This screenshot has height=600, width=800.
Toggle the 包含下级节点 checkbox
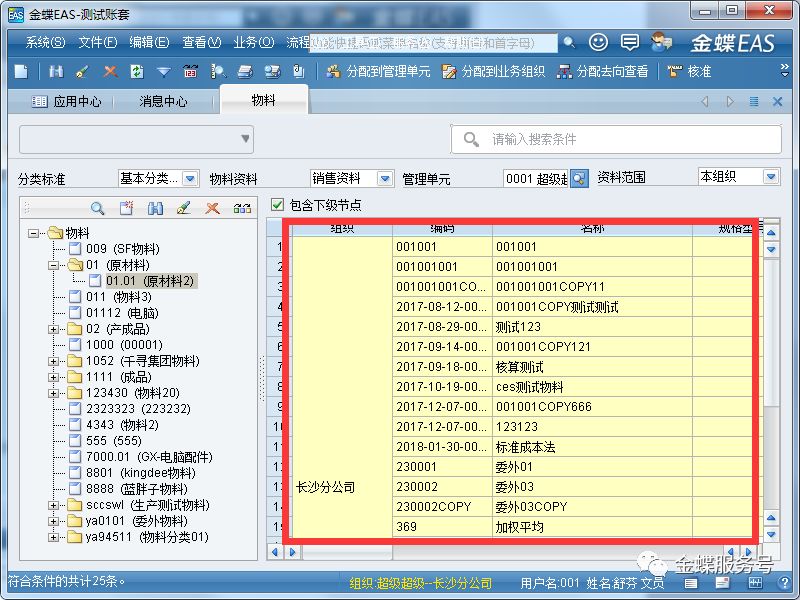coord(277,205)
